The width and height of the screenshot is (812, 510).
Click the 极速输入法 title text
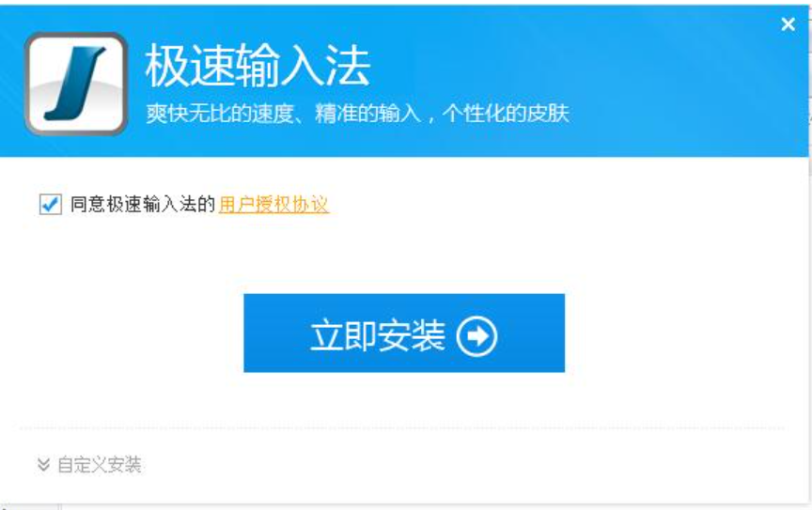click(x=258, y=66)
